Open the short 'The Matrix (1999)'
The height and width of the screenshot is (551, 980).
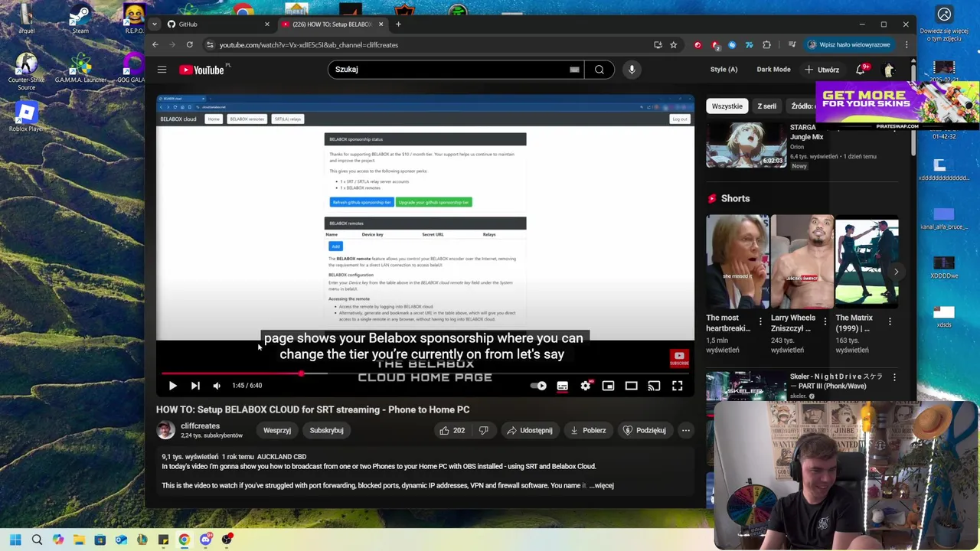pos(867,262)
